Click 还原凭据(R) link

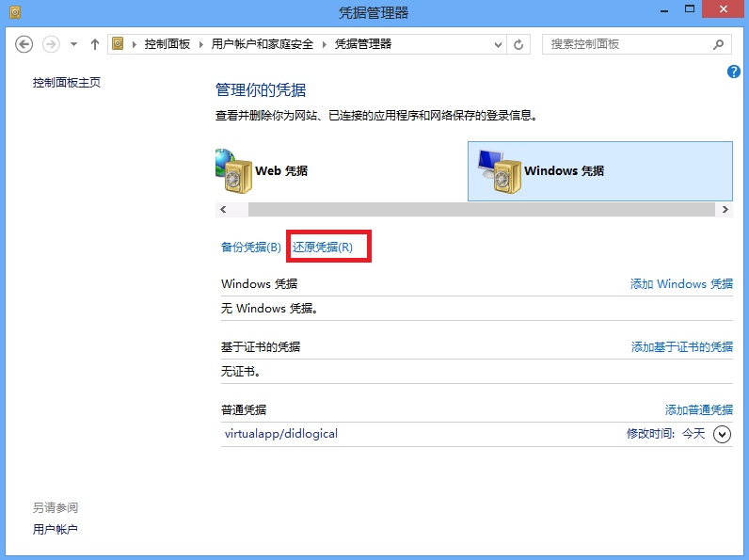point(323,247)
